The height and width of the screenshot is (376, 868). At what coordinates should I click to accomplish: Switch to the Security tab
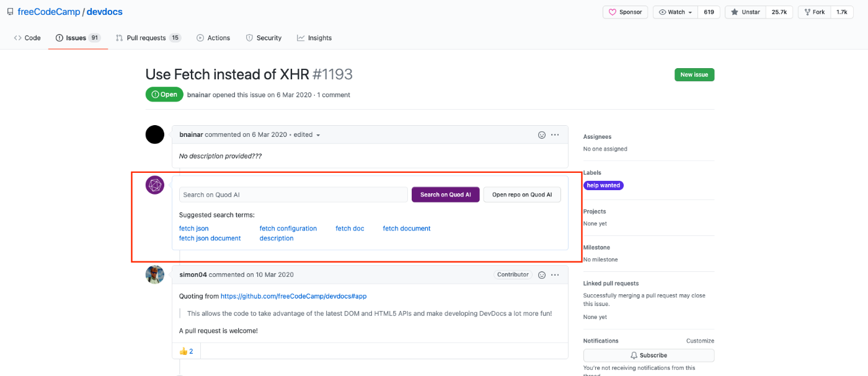click(x=263, y=38)
